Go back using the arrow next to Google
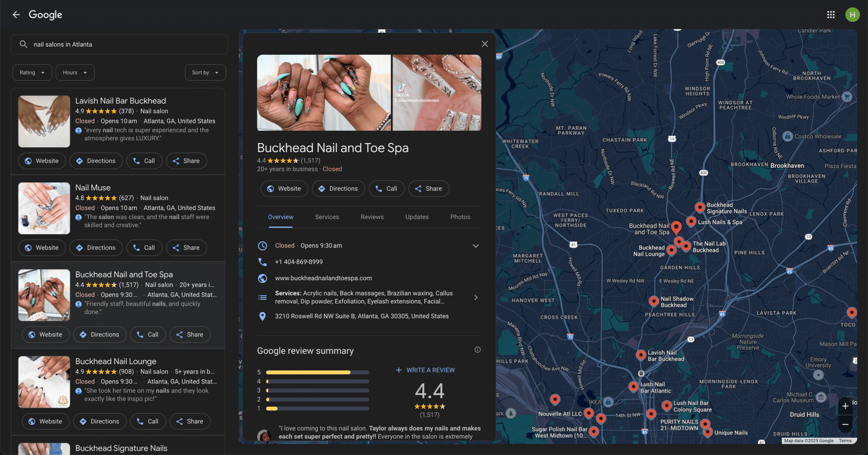Image resolution: width=868 pixels, height=455 pixels. (x=16, y=15)
